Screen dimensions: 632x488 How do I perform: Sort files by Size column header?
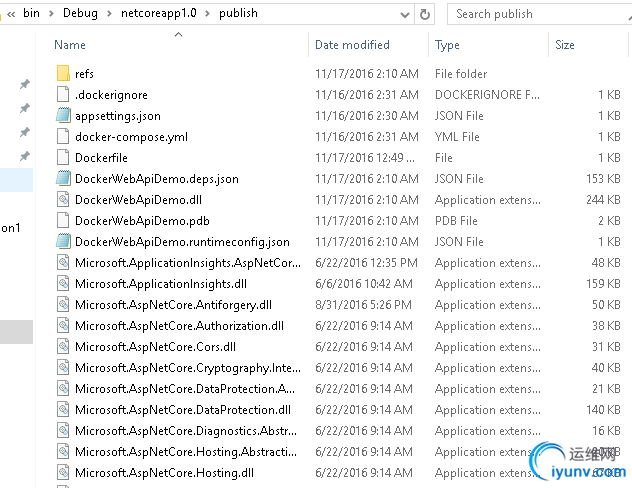(x=565, y=45)
